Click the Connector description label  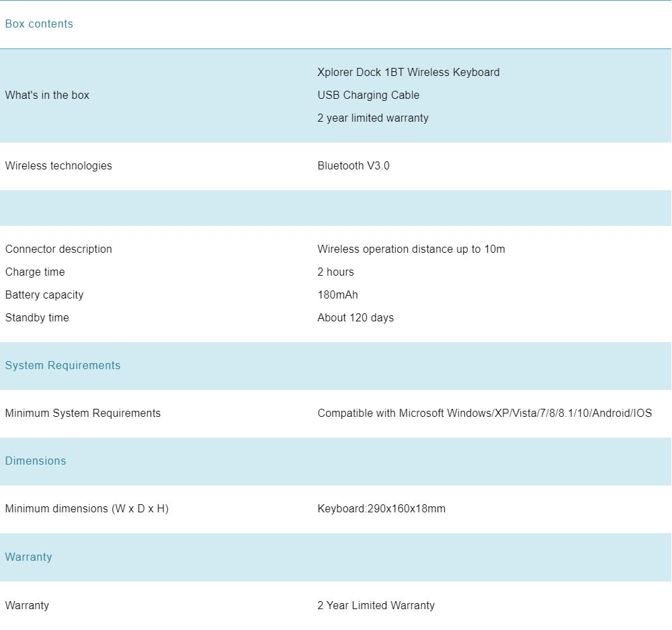[x=58, y=249]
